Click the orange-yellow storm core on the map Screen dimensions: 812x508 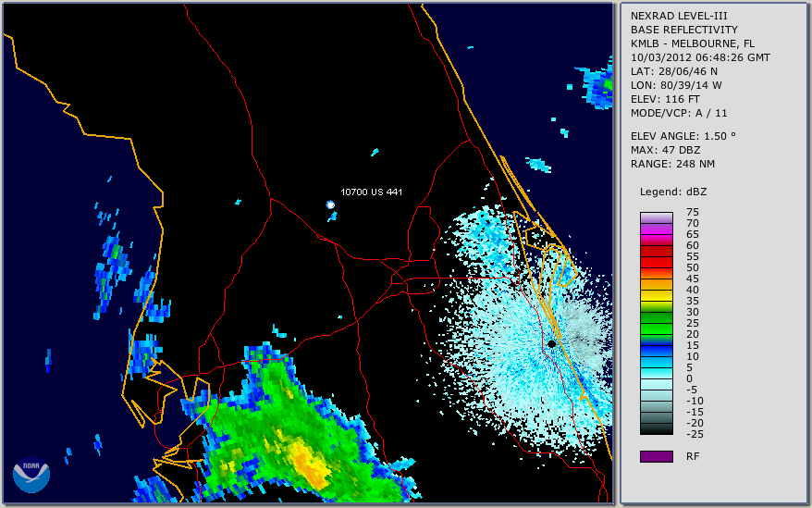[x=310, y=465]
